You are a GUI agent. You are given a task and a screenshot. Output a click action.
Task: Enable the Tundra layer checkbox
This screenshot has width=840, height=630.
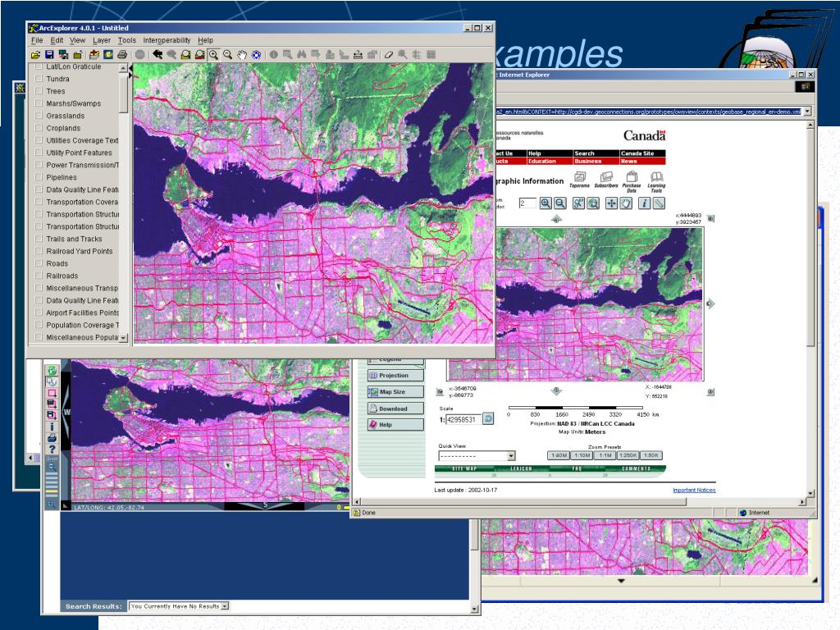[x=38, y=80]
